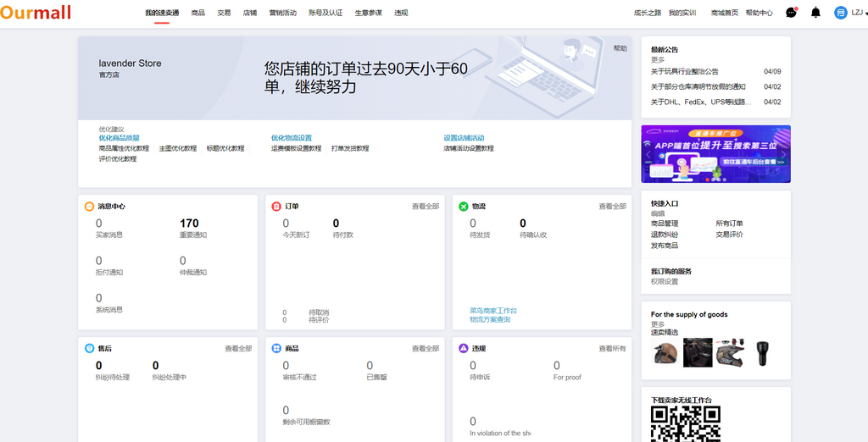Click 查看全部 in the 售后 card
Screen dimensions: 868x442
click(238, 349)
